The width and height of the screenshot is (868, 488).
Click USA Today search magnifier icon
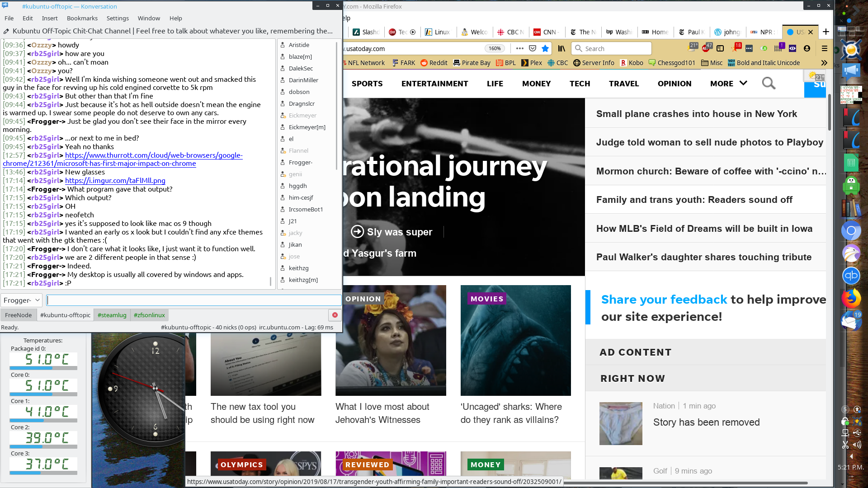point(769,83)
